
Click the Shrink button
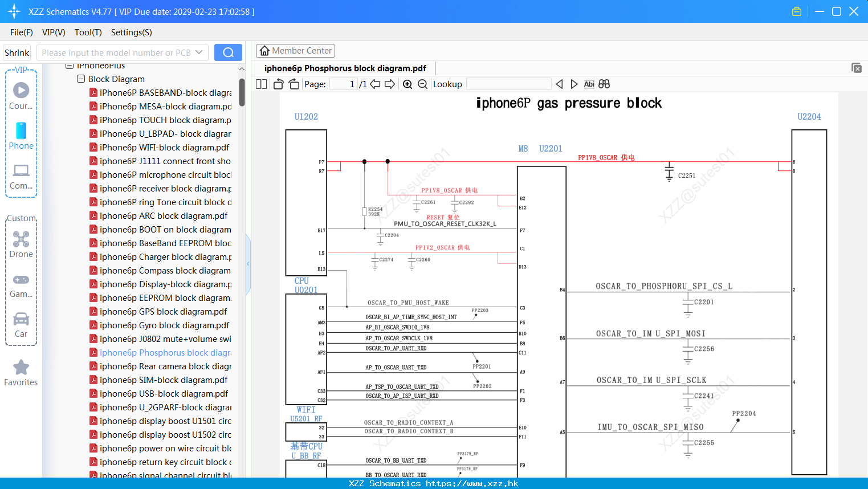[17, 52]
